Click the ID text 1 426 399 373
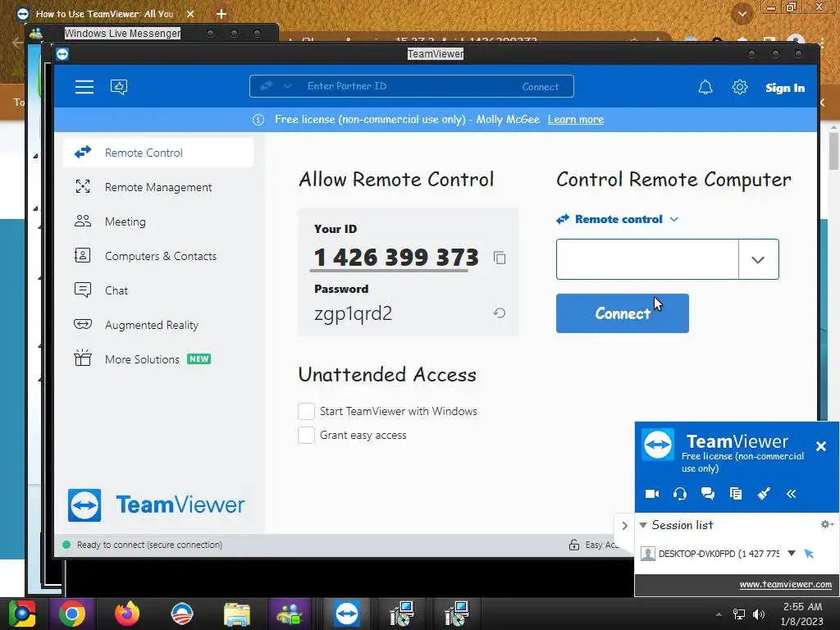The height and width of the screenshot is (630, 840). coord(396,257)
